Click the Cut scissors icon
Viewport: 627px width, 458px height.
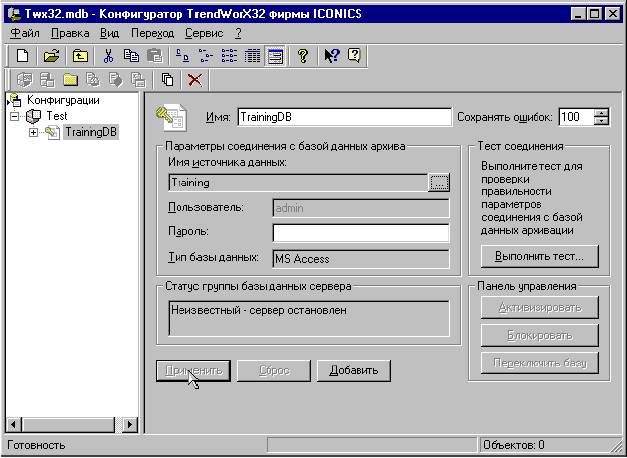tap(108, 56)
